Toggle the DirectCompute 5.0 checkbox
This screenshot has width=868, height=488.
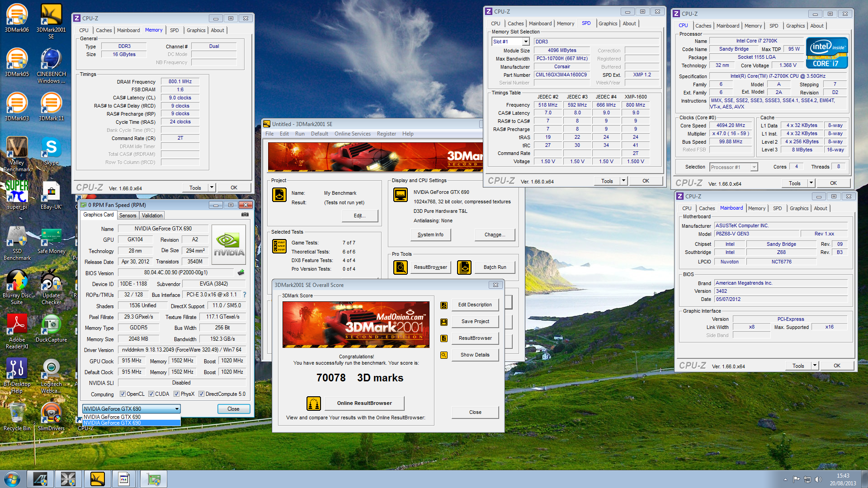(201, 394)
